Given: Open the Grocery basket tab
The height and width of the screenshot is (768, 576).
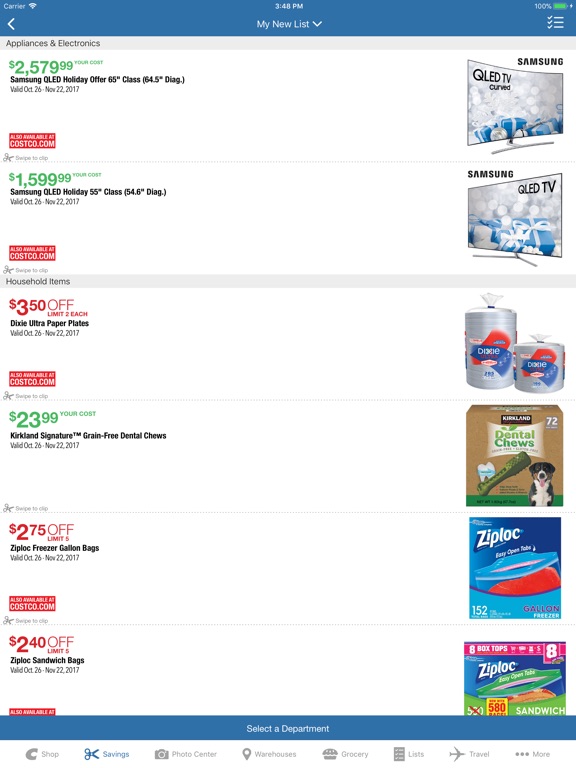Looking at the screenshot, I should (345, 754).
